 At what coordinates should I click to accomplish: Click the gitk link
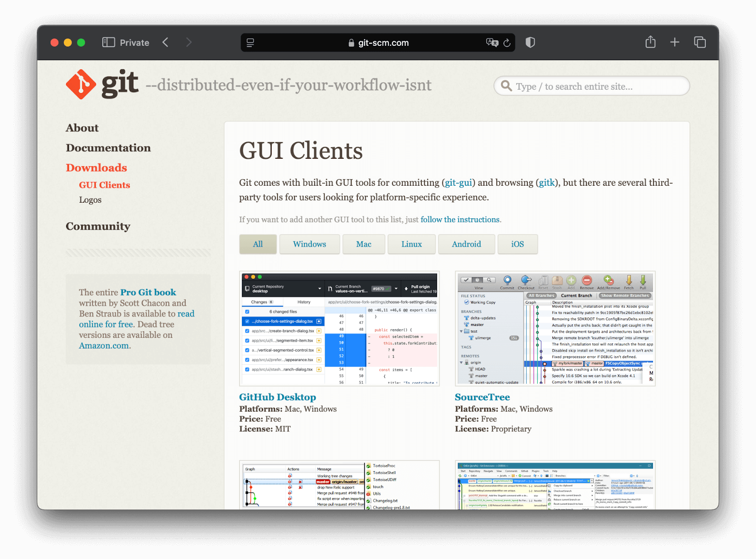click(547, 183)
